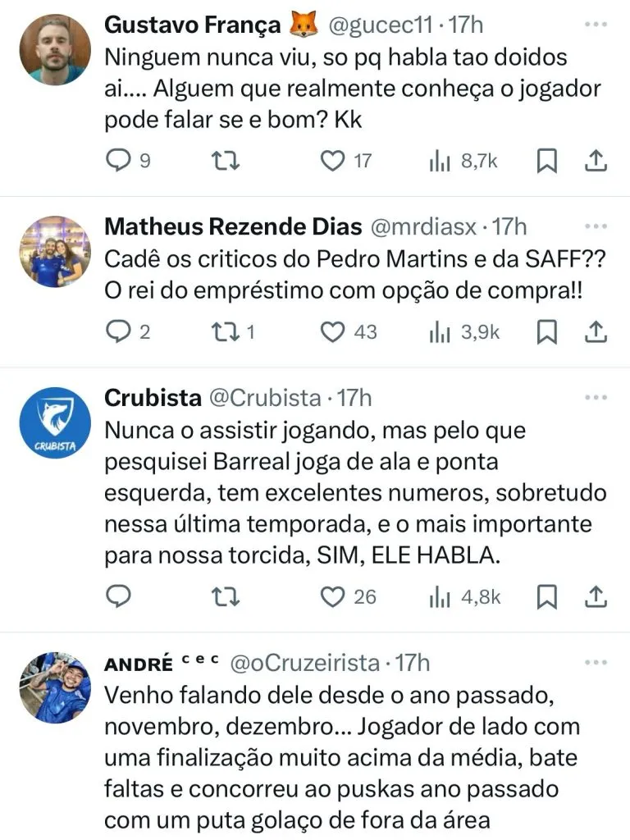Share Crubista's tweet
The image size is (630, 840).
point(596,596)
